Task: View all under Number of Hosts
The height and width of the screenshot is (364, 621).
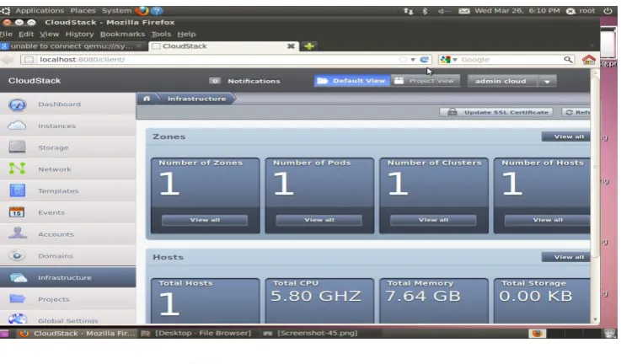Action: point(548,220)
